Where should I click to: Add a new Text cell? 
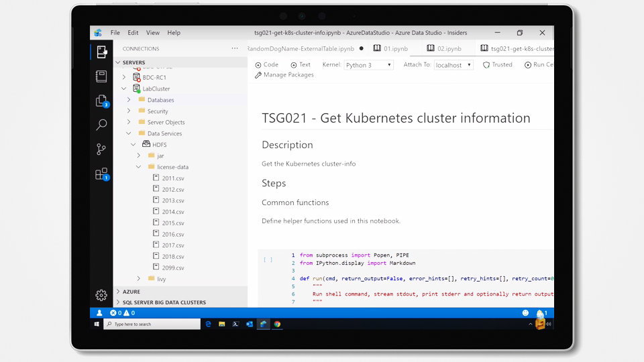click(x=301, y=65)
